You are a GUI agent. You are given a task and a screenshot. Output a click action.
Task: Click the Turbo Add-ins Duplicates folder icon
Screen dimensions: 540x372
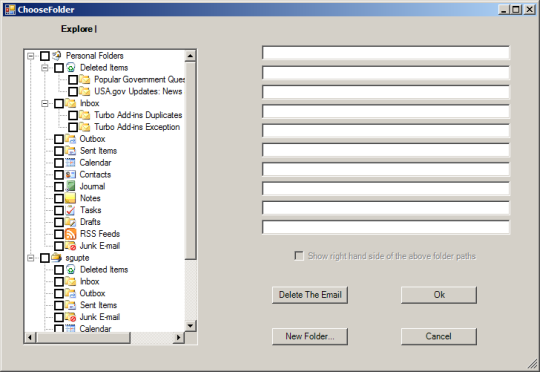85,115
